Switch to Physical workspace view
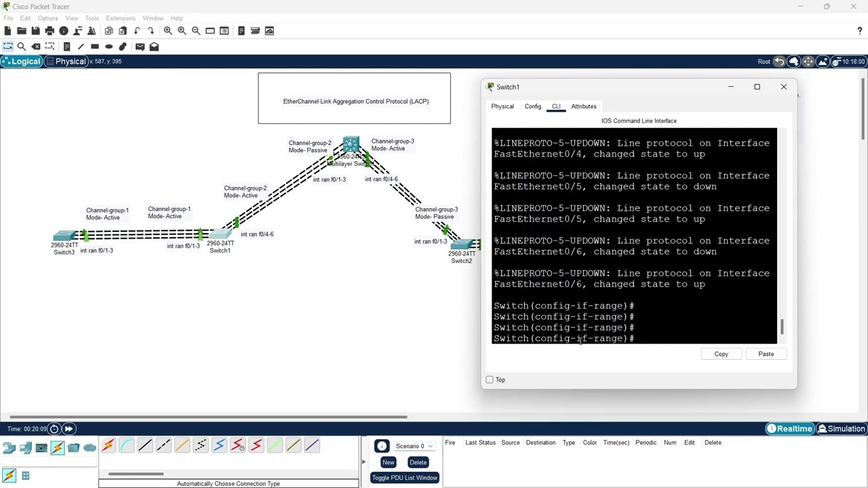Screen dimensions: 868x488 (65, 62)
